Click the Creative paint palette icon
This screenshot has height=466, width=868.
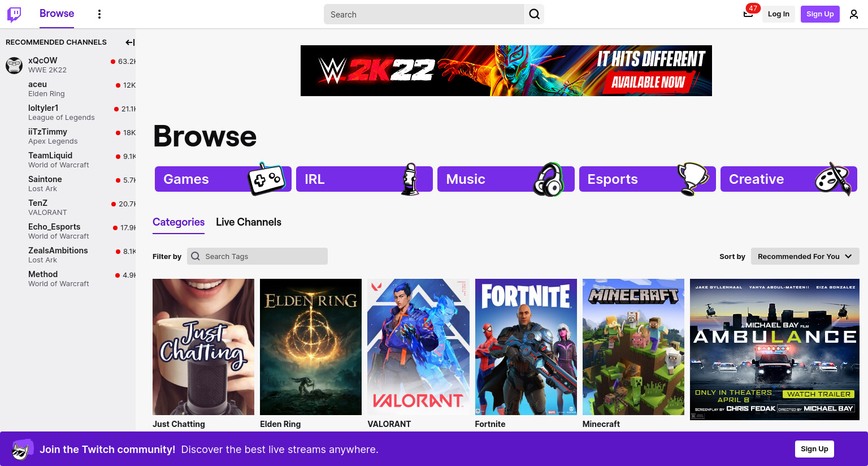833,179
